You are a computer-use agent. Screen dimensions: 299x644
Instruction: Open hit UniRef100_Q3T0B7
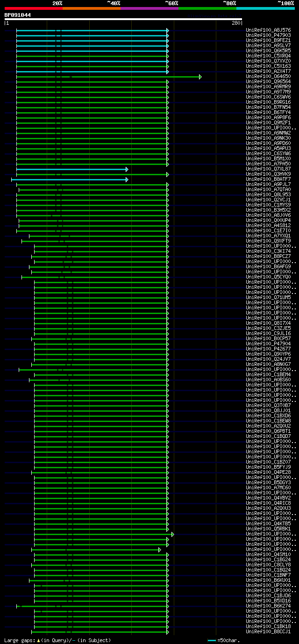pos(268,406)
